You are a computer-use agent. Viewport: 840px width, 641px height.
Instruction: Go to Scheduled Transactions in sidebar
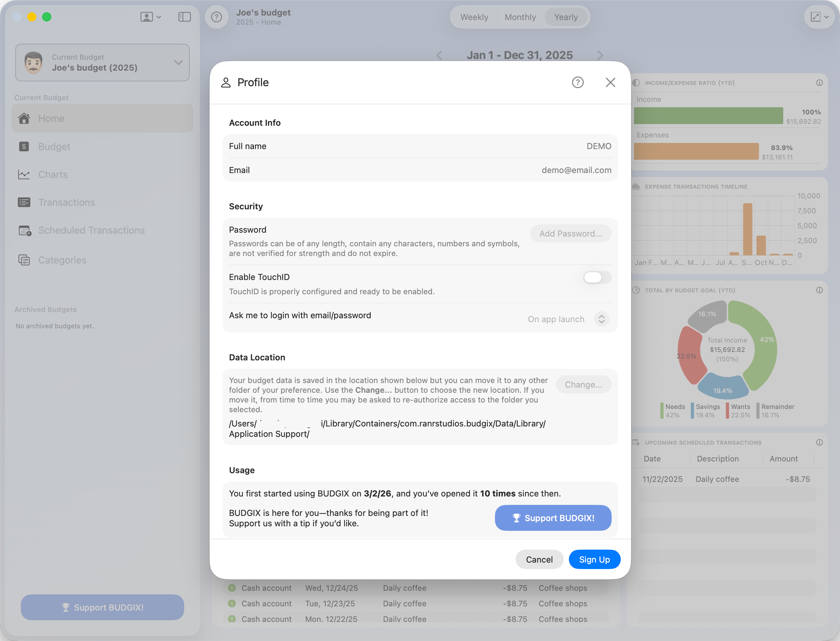(91, 230)
